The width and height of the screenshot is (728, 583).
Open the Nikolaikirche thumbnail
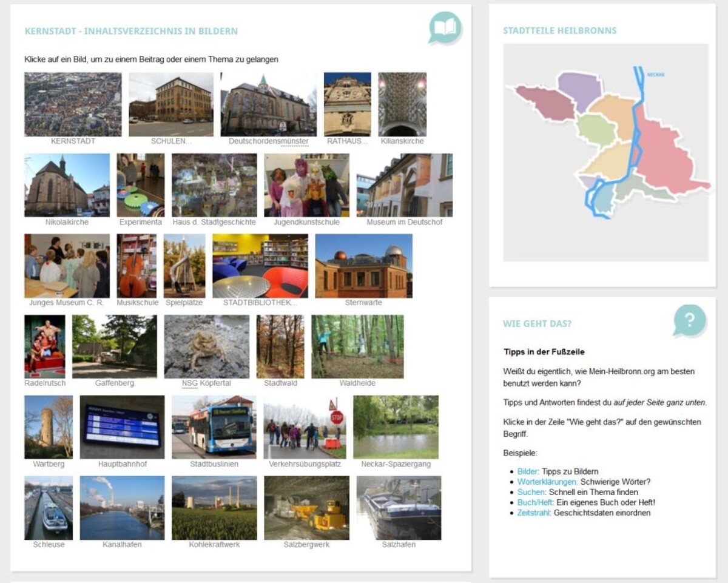point(67,185)
